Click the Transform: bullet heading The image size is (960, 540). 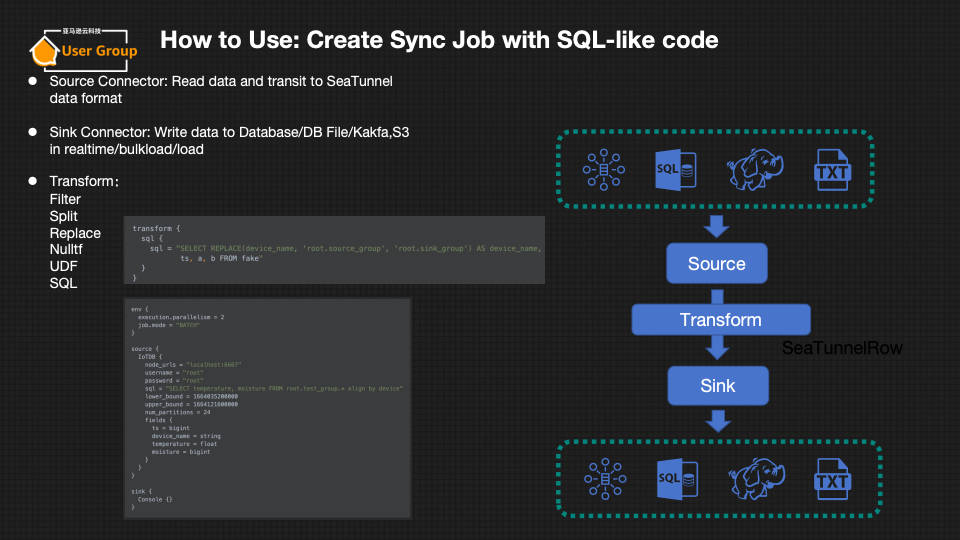pyautogui.click(x=84, y=181)
